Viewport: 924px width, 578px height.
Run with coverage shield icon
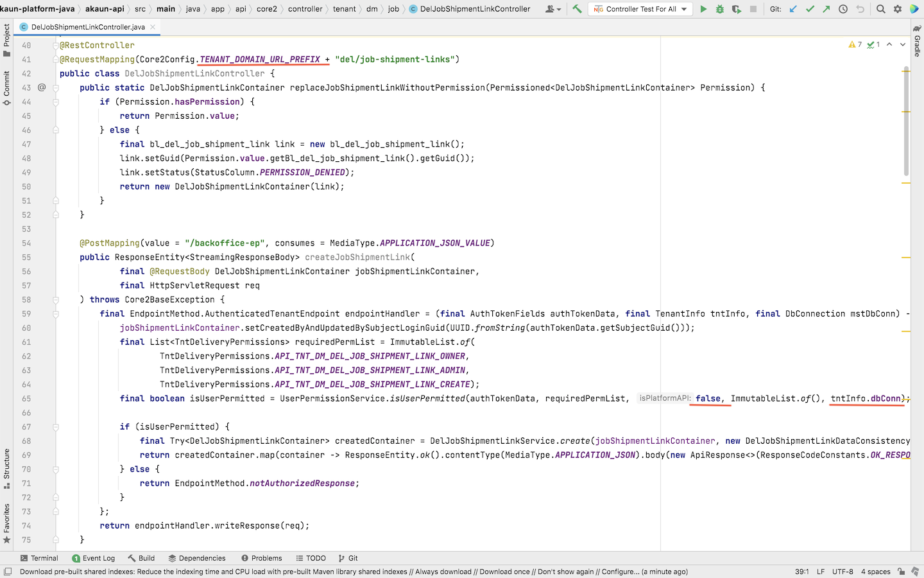click(x=736, y=9)
